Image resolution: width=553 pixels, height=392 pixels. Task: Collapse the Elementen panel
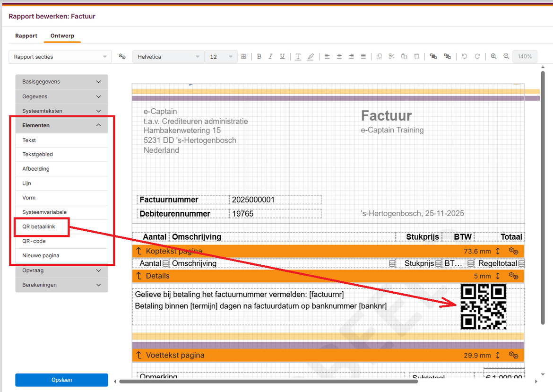point(61,125)
